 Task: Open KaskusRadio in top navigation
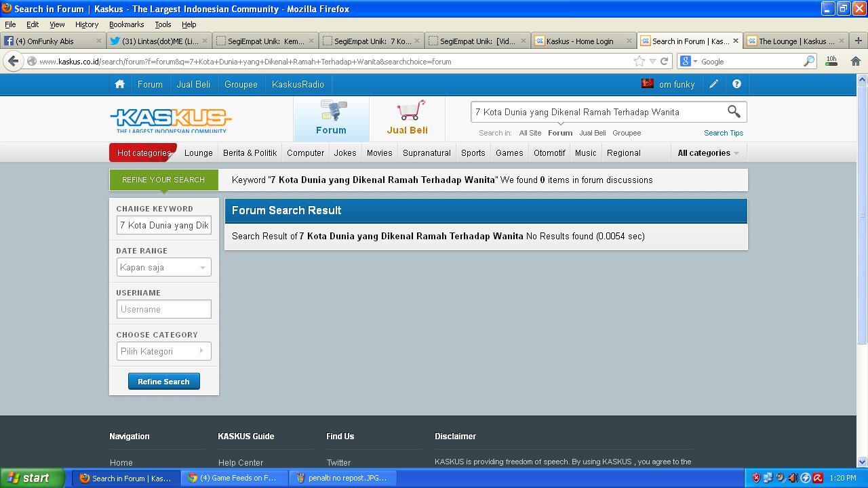298,84
